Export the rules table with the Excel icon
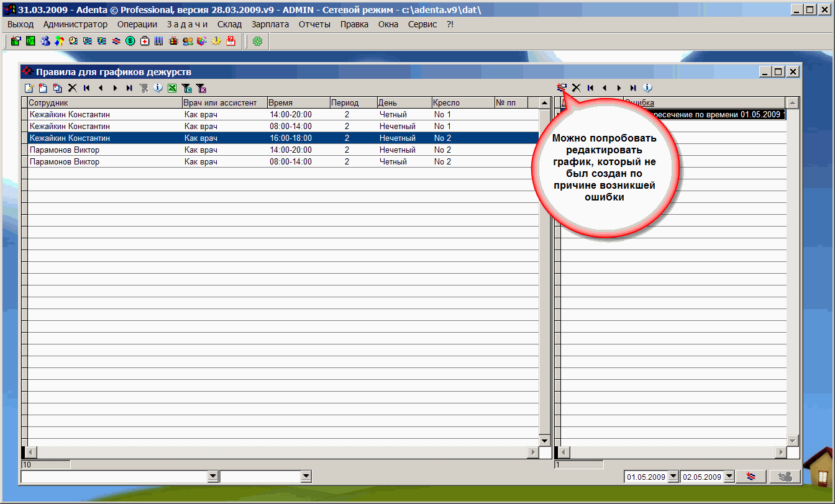Image resolution: width=835 pixels, height=504 pixels. pyautogui.click(x=172, y=88)
